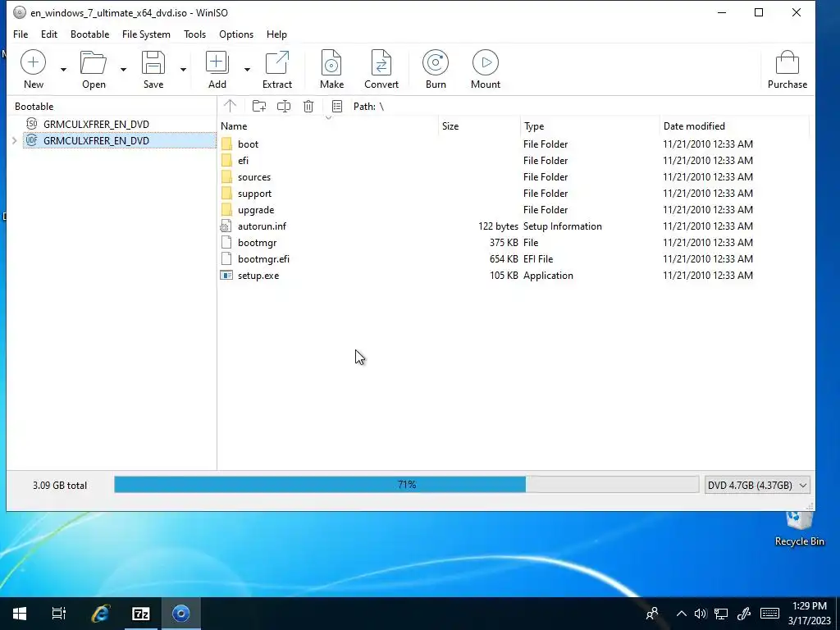
Task: Click the properties list icon near Path
Action: 337,106
